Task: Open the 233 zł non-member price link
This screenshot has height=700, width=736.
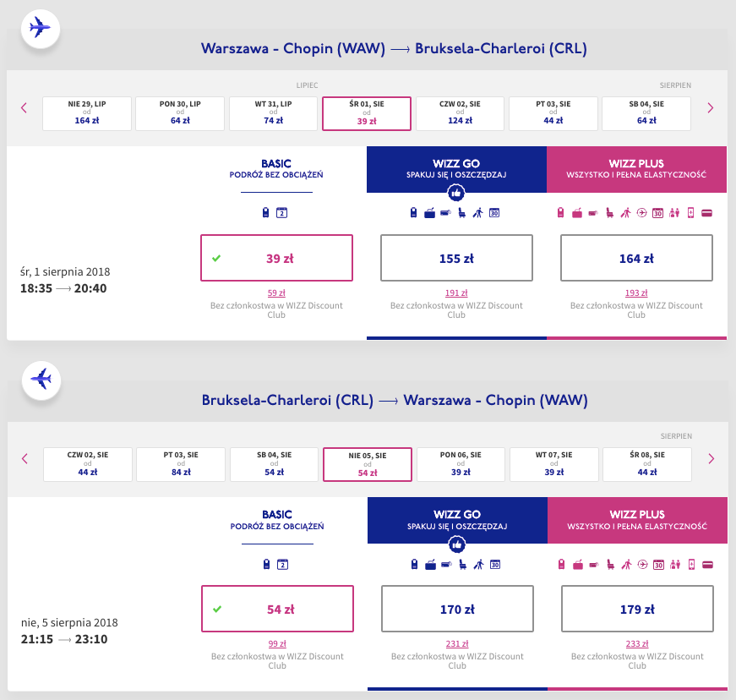Action: pyautogui.click(x=636, y=644)
